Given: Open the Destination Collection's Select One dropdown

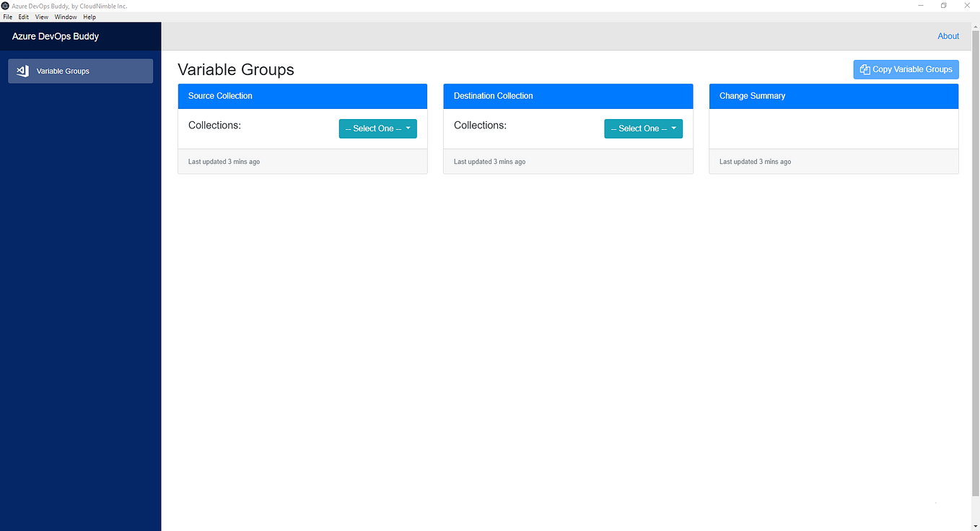Looking at the screenshot, I should click(x=643, y=128).
